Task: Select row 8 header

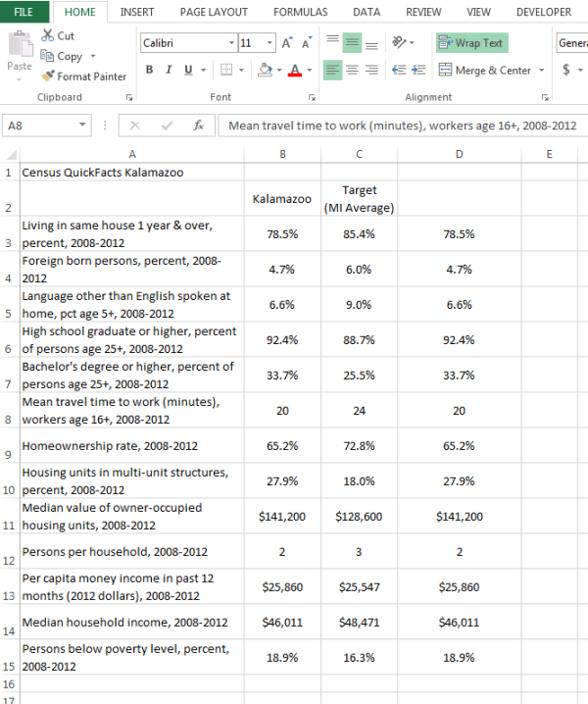Action: pos(9,411)
